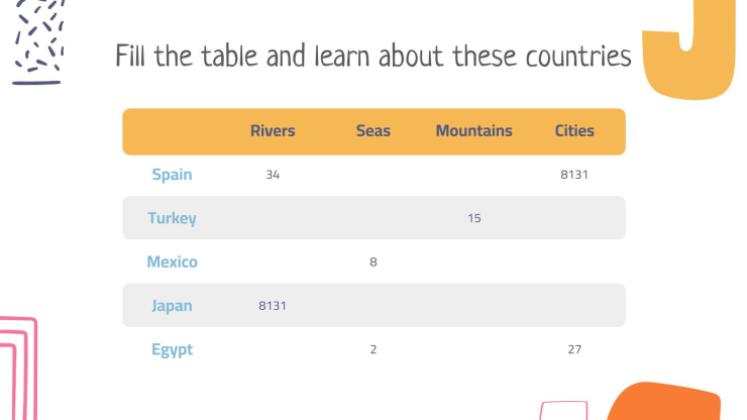
Task: Select the Turkey row label
Action: click(172, 218)
